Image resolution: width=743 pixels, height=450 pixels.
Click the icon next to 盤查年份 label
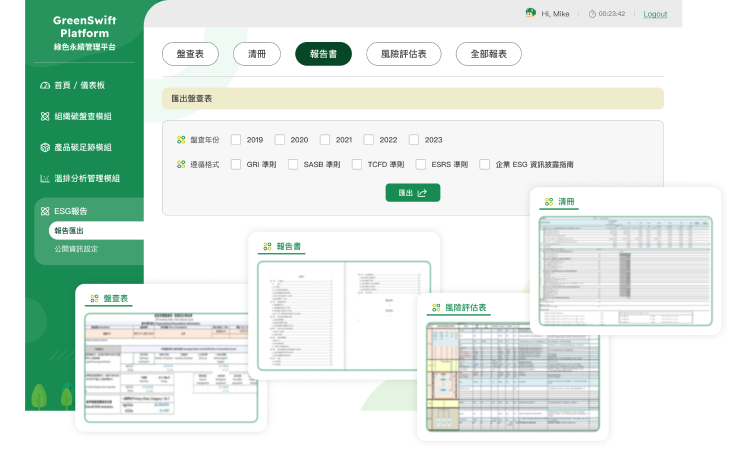(181, 140)
